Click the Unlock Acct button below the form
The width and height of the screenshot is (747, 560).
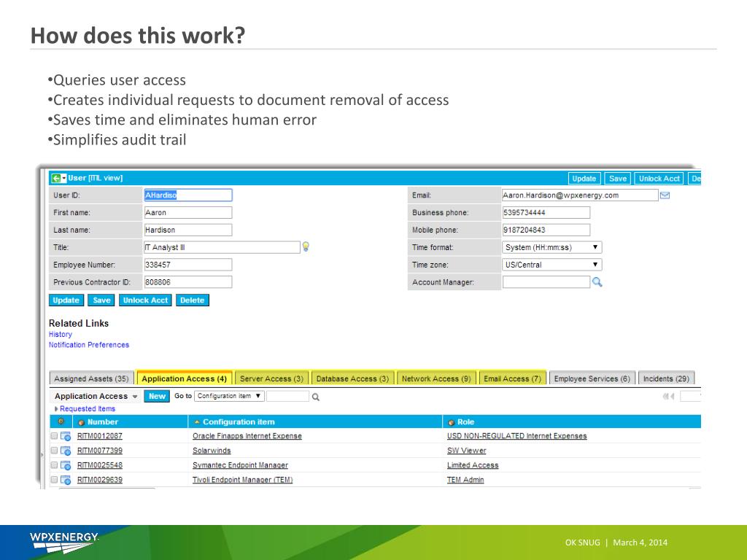pos(145,300)
